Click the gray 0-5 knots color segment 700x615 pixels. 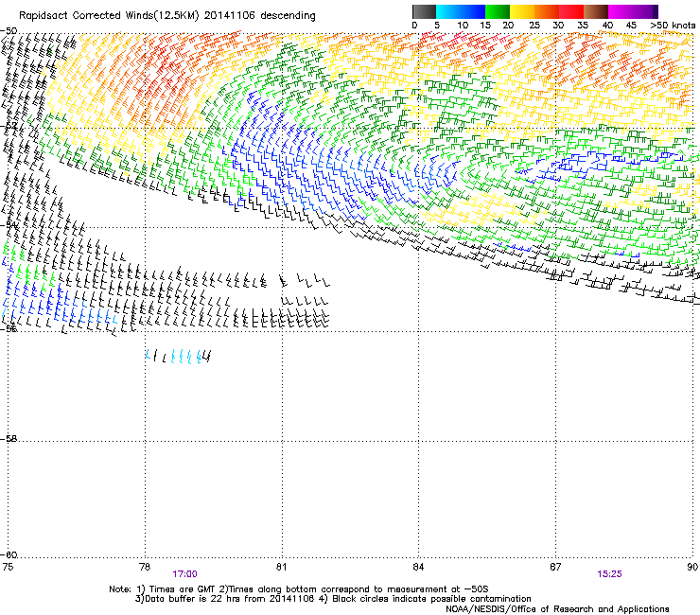coord(424,11)
